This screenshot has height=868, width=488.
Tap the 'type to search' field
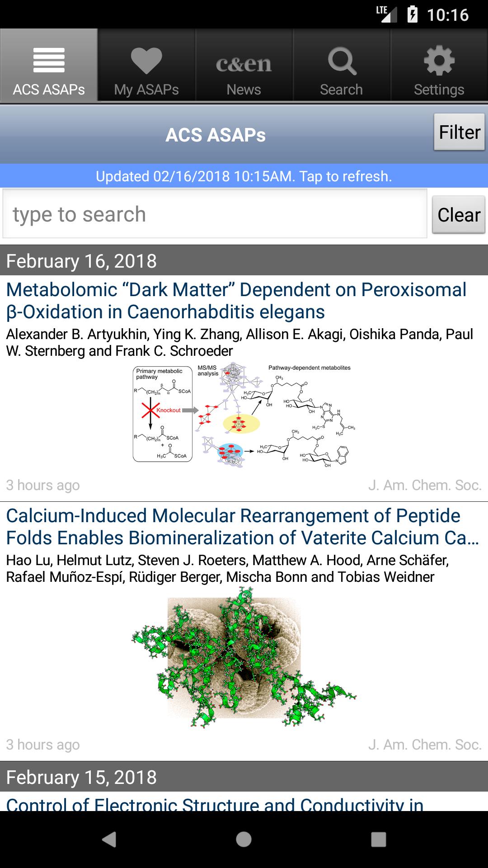click(215, 214)
